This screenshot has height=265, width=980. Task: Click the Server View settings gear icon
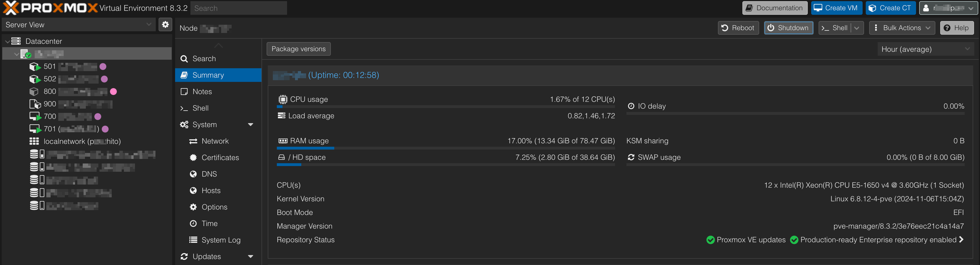tap(165, 25)
